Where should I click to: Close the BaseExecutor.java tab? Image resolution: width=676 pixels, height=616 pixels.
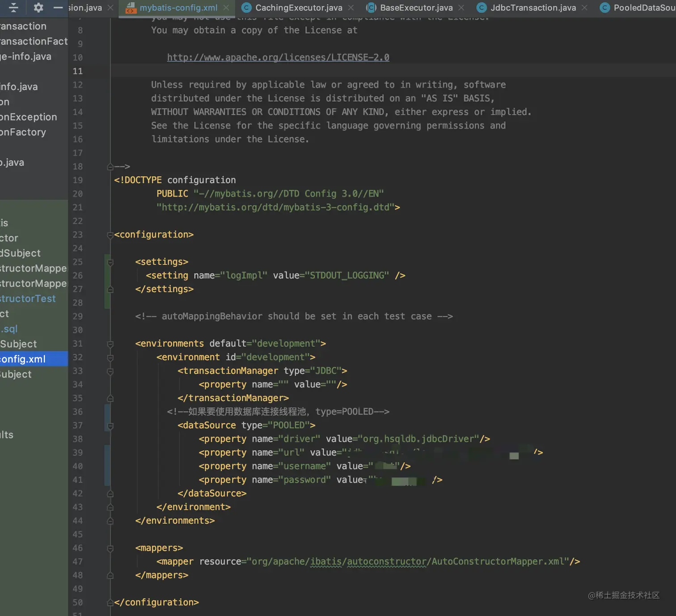coord(461,8)
